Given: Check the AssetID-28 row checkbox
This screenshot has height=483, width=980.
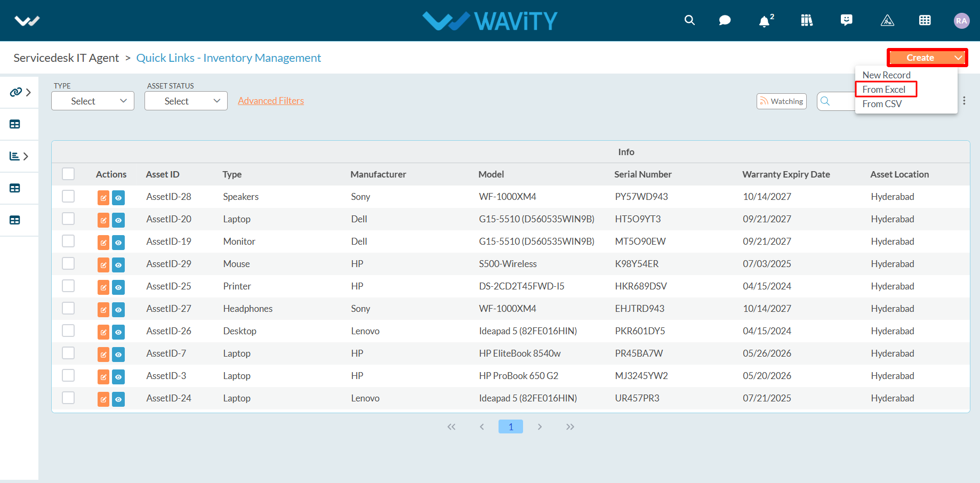Looking at the screenshot, I should pos(68,196).
